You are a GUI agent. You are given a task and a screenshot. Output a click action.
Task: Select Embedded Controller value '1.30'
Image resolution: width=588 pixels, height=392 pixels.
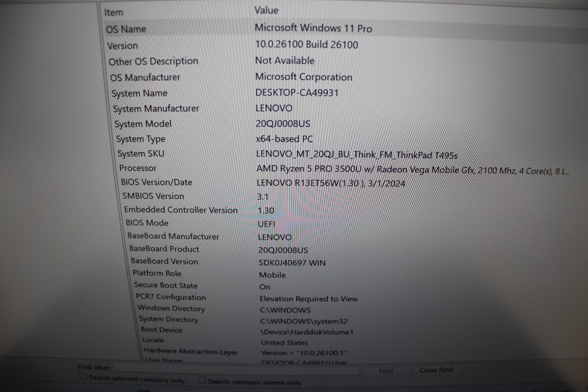[x=266, y=211]
